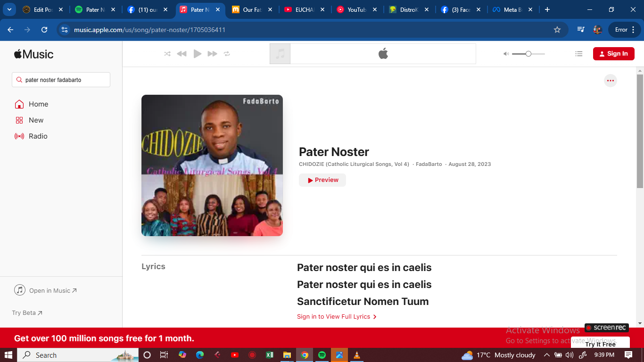Image resolution: width=644 pixels, height=362 pixels.
Task: Open the Windows notification center
Action: (x=628, y=355)
